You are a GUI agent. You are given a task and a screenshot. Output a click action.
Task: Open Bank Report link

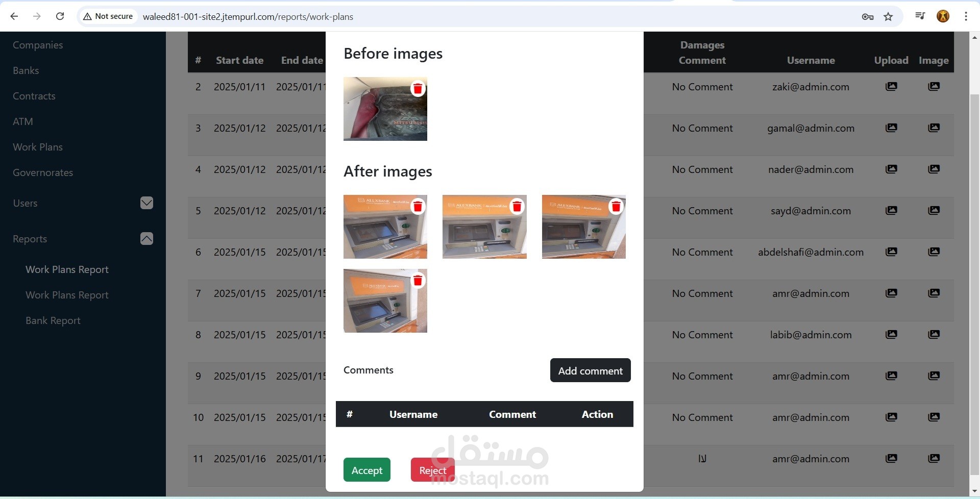pyautogui.click(x=53, y=320)
